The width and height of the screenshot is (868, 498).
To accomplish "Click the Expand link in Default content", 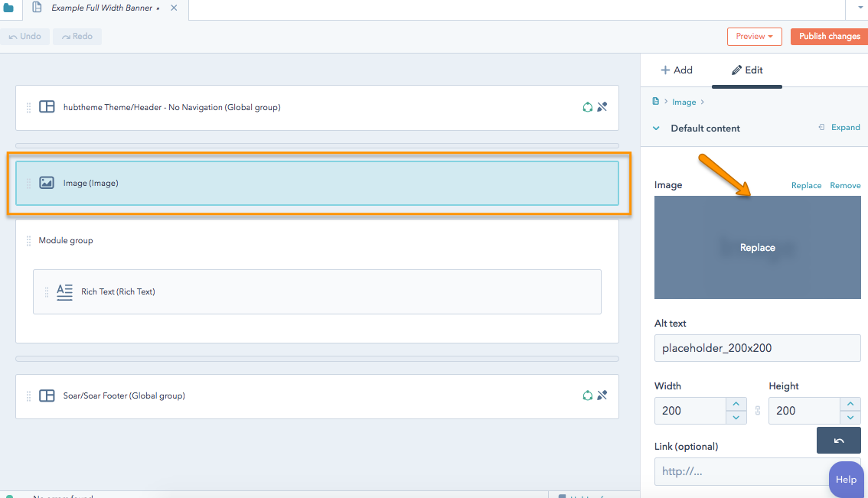I will [x=844, y=128].
